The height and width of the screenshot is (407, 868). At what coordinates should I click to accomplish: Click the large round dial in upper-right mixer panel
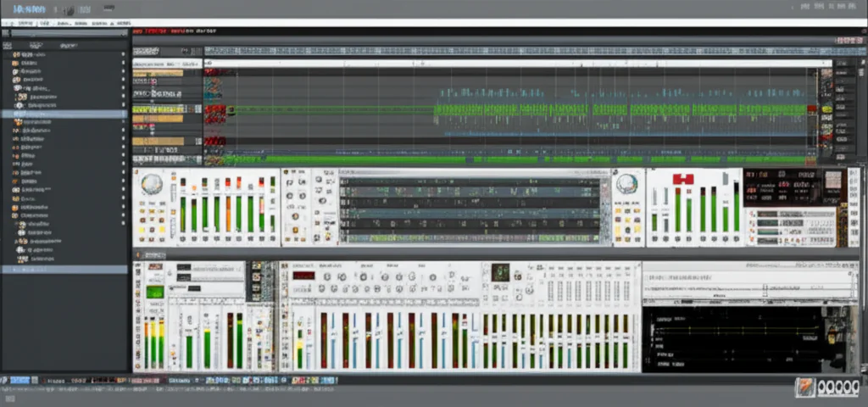tap(626, 183)
